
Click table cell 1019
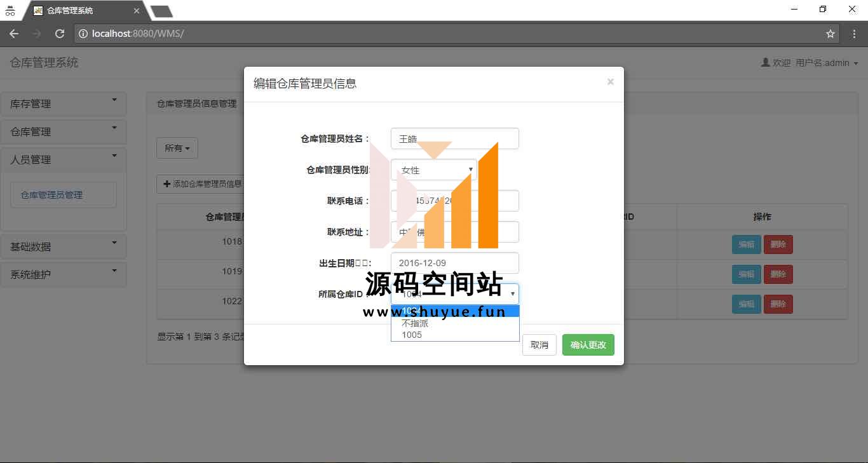232,271
